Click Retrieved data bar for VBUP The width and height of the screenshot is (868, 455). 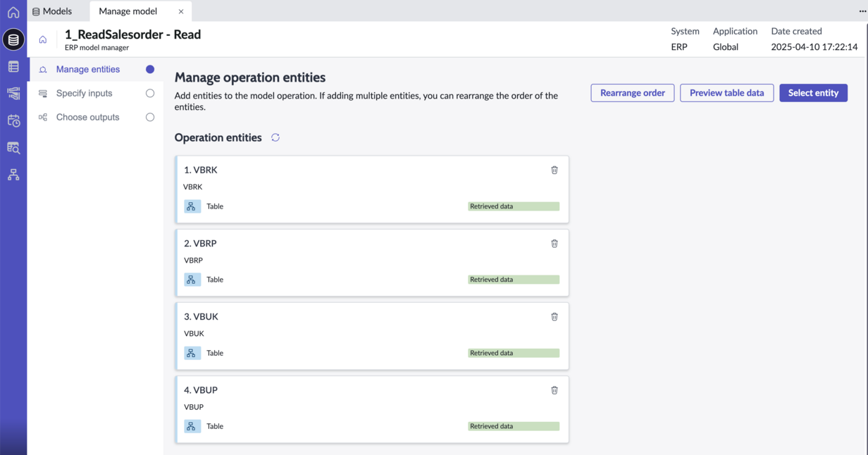tap(514, 426)
